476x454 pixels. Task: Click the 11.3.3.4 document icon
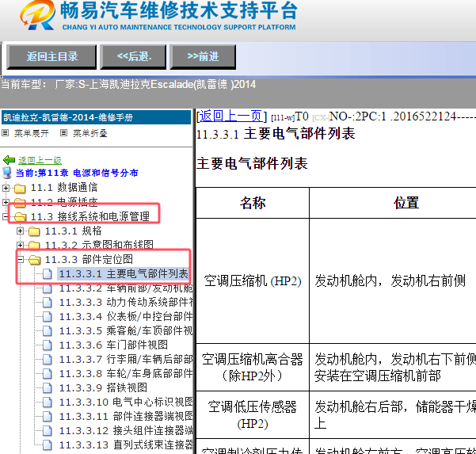click(x=47, y=316)
